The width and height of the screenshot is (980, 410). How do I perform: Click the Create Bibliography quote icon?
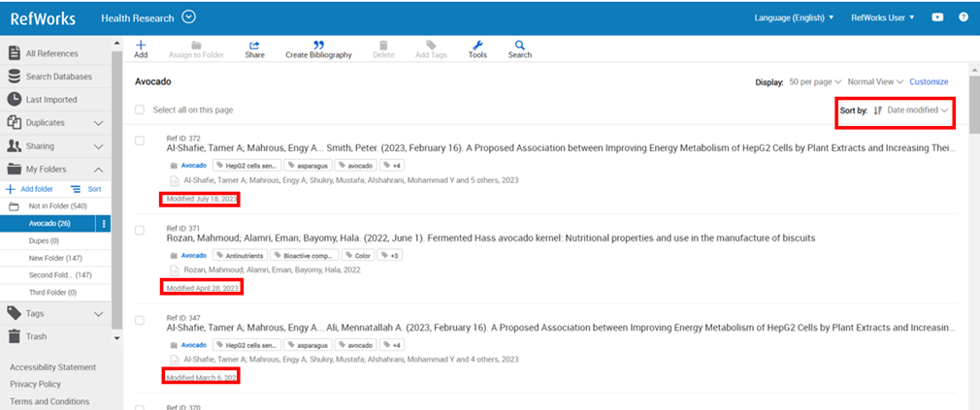pyautogui.click(x=318, y=46)
